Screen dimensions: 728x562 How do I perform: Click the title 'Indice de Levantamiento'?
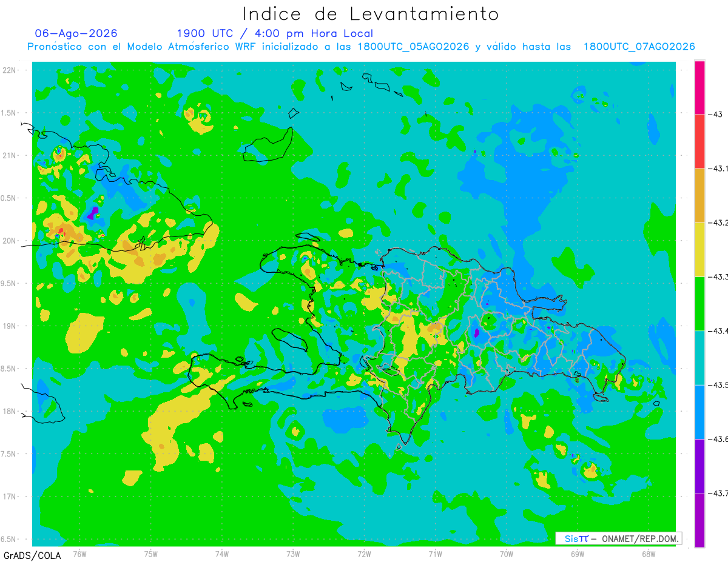371,14
